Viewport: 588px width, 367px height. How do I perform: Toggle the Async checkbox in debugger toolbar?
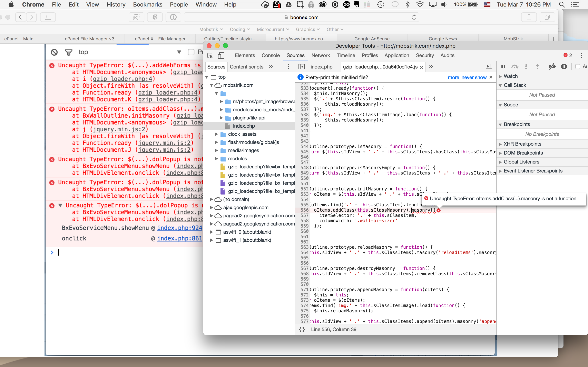tap(578, 66)
